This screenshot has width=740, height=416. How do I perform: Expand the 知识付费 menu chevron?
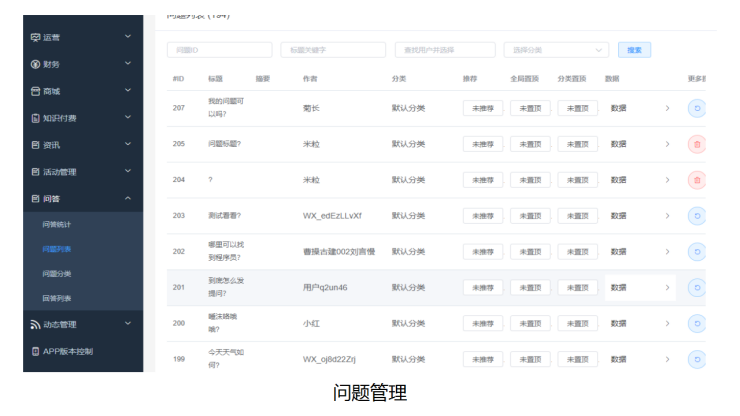(128, 117)
